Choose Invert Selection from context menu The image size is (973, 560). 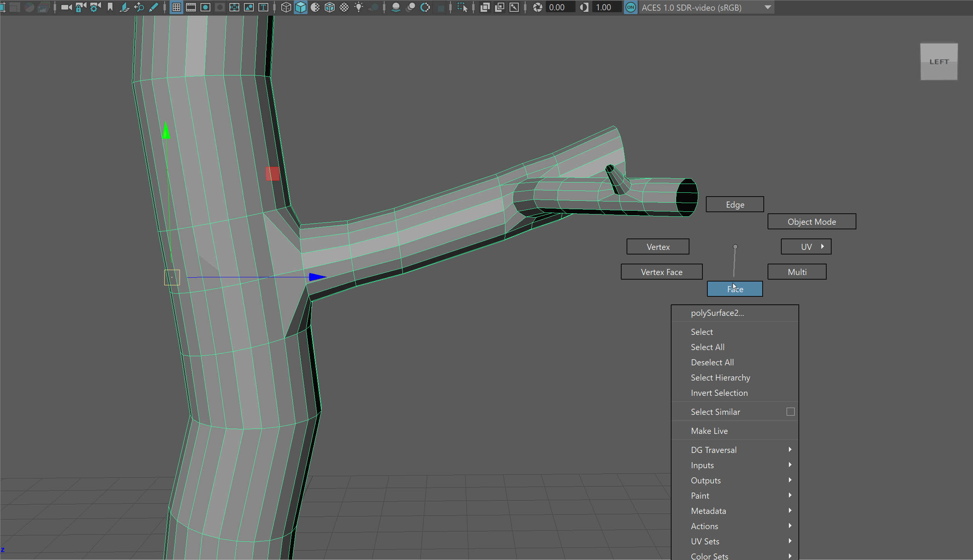[x=719, y=393]
